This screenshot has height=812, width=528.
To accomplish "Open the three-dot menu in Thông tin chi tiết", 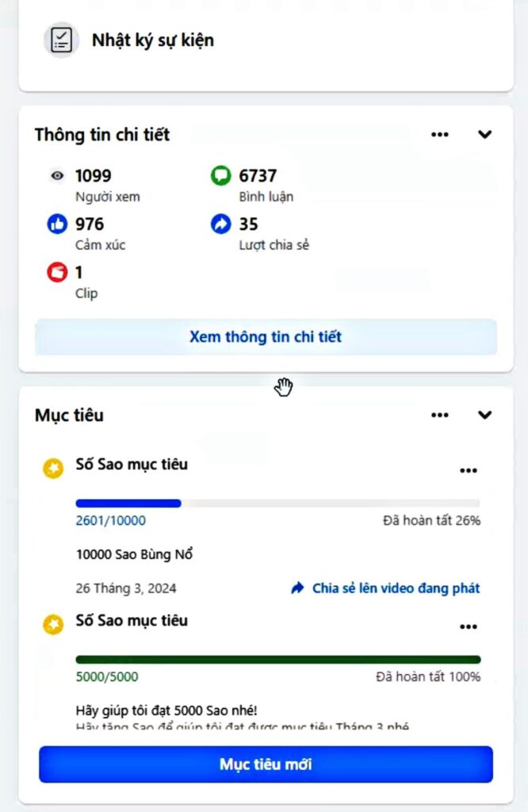I will 440,135.
